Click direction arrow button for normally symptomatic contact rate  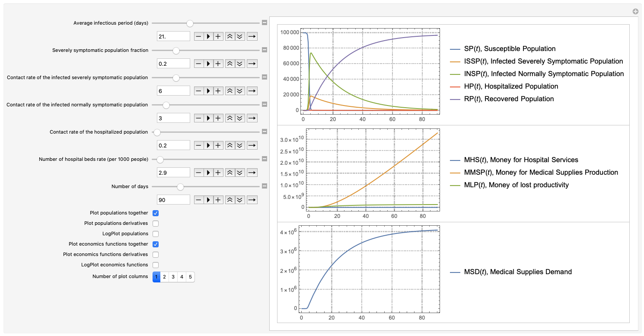tap(252, 118)
